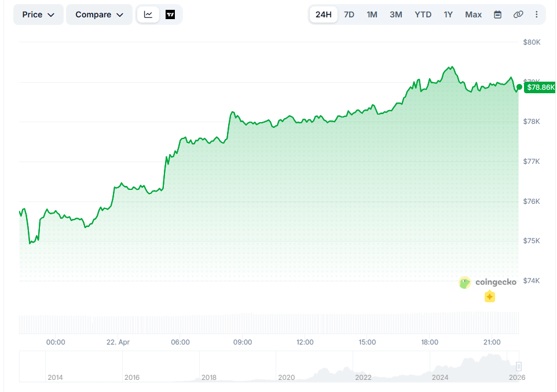Open the three-dot options menu

tap(536, 14)
